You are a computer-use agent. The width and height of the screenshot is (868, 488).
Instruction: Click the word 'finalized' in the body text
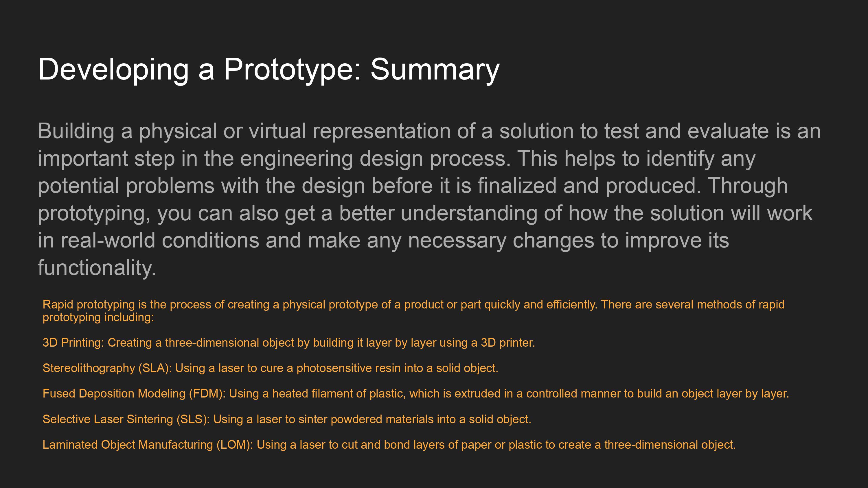click(516, 186)
